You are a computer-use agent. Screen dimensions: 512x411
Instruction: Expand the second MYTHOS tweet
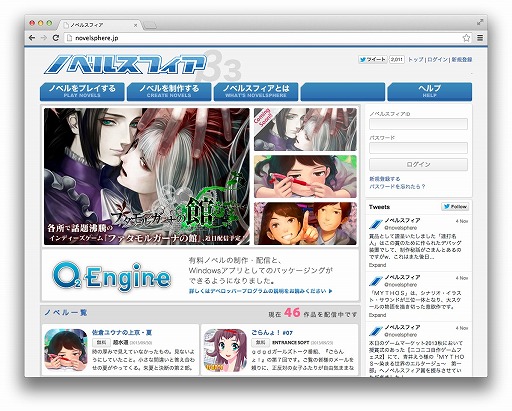(377, 315)
